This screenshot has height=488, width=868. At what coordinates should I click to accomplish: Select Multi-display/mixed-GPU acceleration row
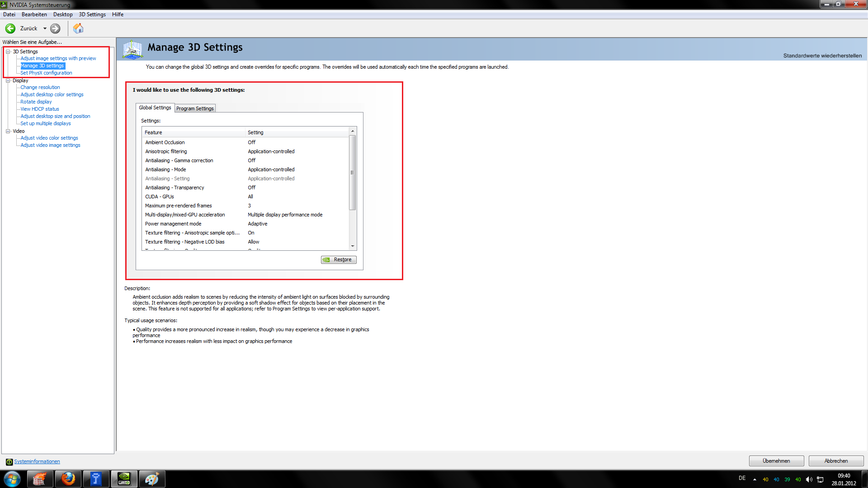[x=245, y=215]
